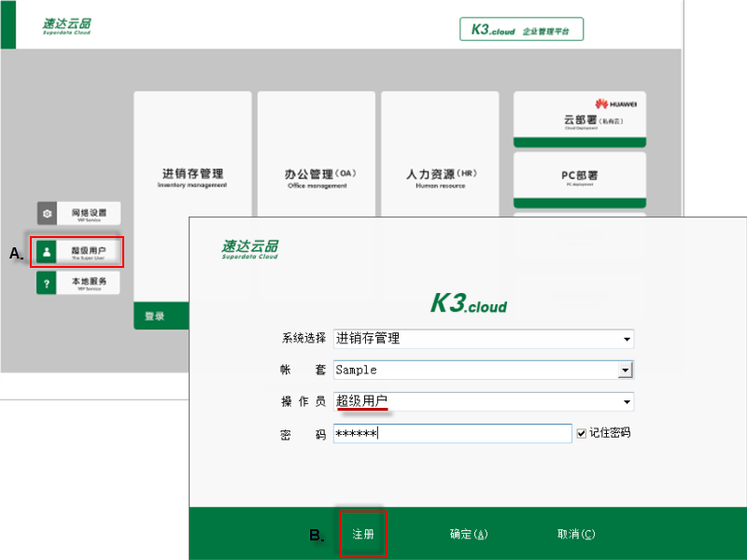Click the Superdata Cloud logo in login dialog
The image size is (747, 560).
250,249
